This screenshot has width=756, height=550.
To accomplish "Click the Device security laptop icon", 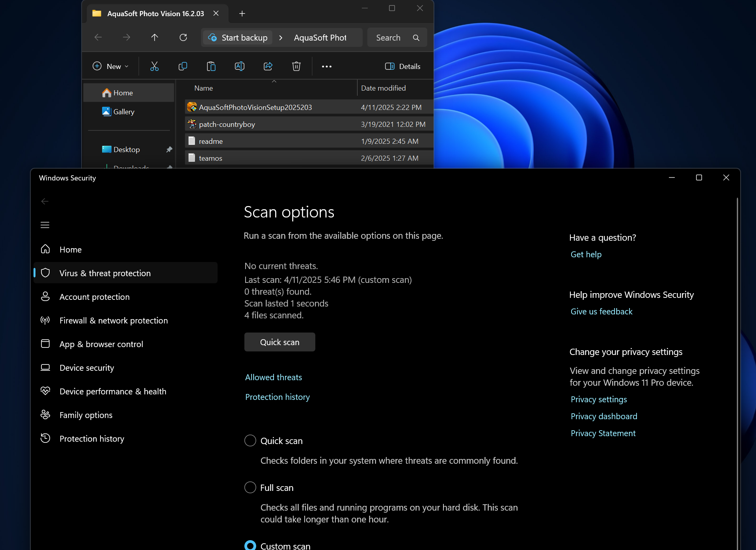I will coord(45,367).
